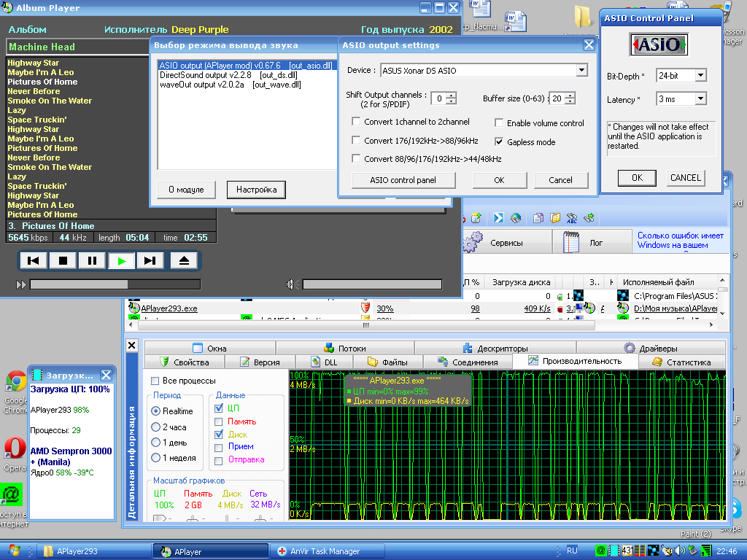
Task: Pause the current track
Action: click(92, 260)
